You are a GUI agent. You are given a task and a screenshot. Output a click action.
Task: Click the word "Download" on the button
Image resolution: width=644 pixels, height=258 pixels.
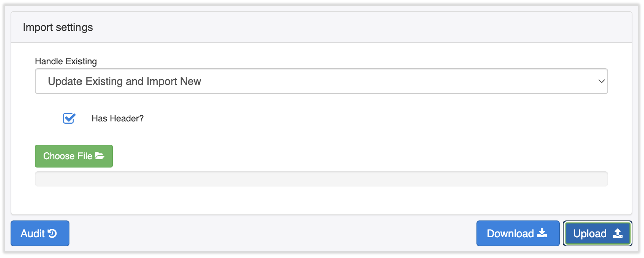pos(510,234)
